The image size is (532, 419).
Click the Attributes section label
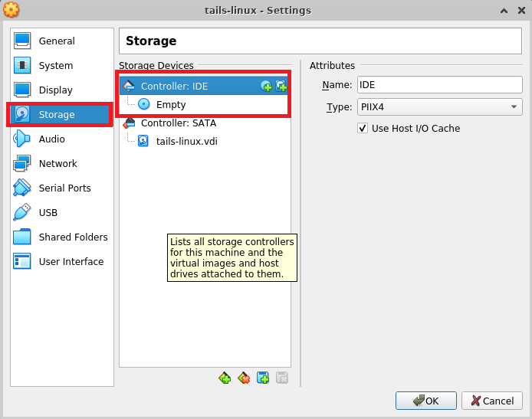coord(332,65)
